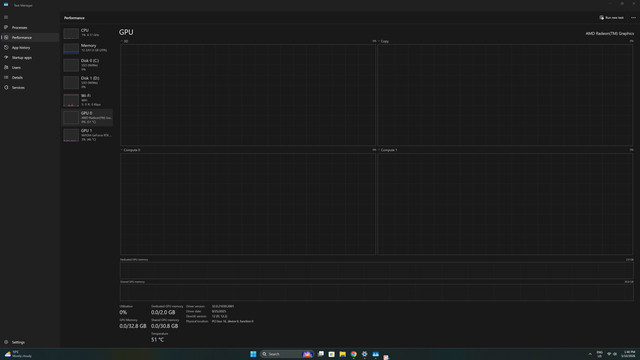Open the 3D engine graph dropdown
This screenshot has height=360, width=640.
point(124,41)
